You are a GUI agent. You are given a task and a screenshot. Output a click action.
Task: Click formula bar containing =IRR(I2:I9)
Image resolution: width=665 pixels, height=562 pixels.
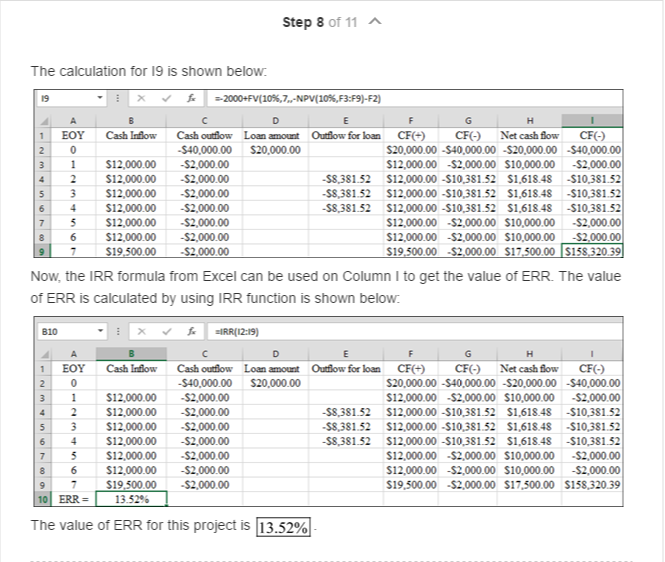(414, 332)
